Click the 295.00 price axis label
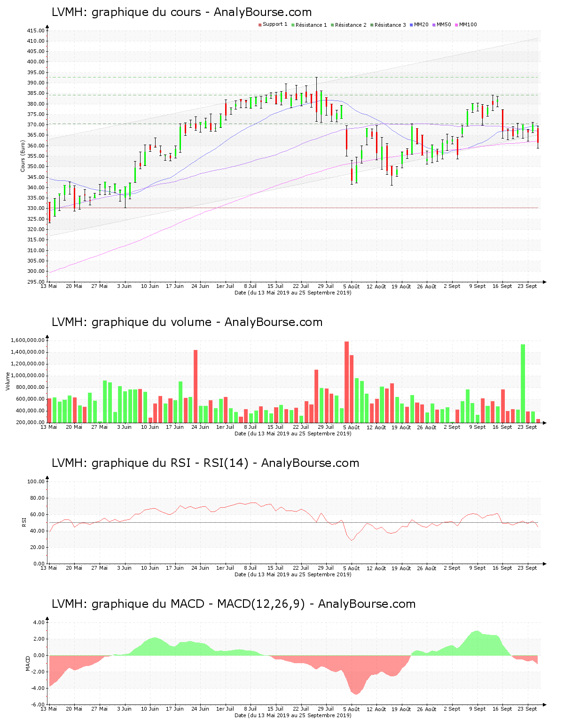 (x=36, y=282)
